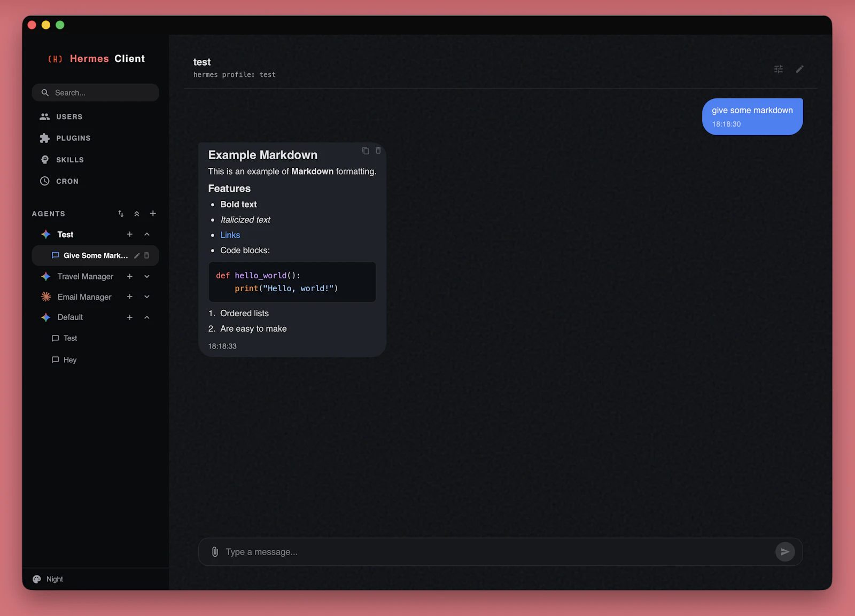855x616 pixels.
Task: Delete the Give Some Mark... chat
Action: click(x=146, y=255)
